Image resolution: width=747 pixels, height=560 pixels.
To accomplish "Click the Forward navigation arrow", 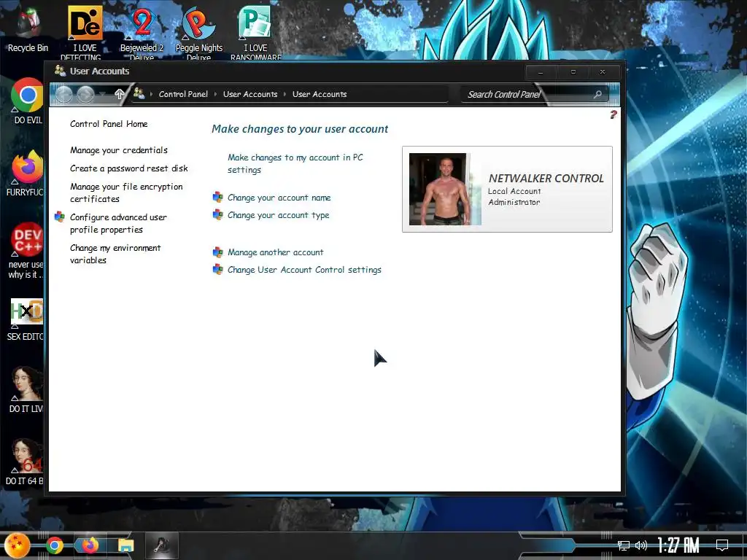I will 86,94.
